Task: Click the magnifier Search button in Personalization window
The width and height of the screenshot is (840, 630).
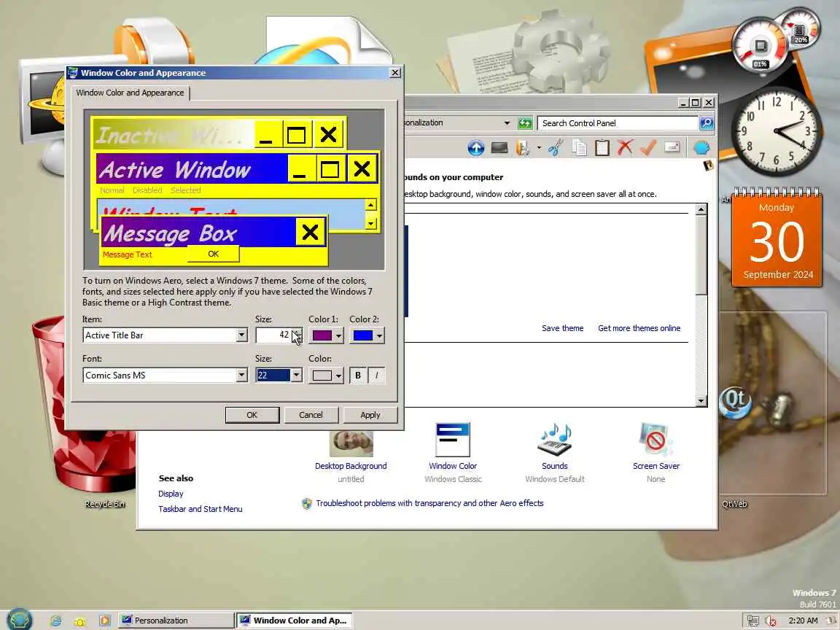Action: pyautogui.click(x=707, y=123)
